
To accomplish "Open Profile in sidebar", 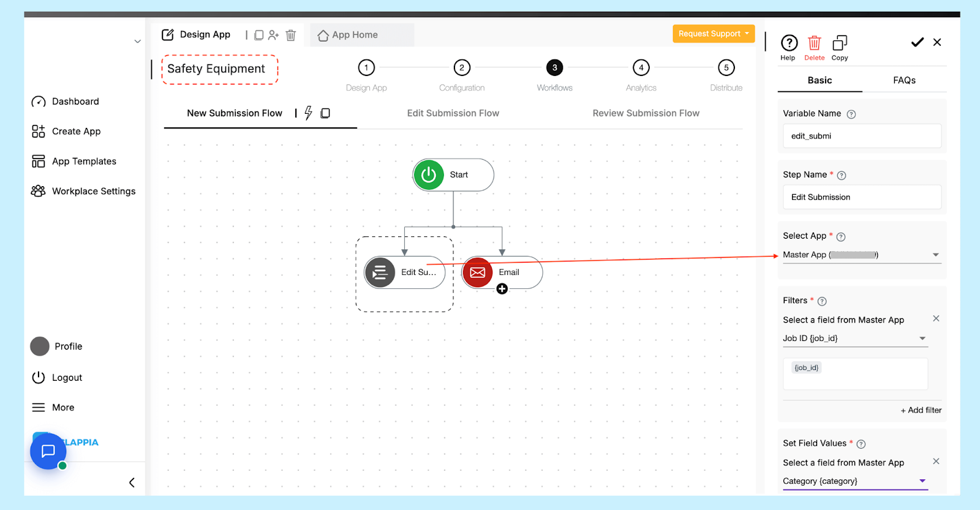I will (x=56, y=347).
